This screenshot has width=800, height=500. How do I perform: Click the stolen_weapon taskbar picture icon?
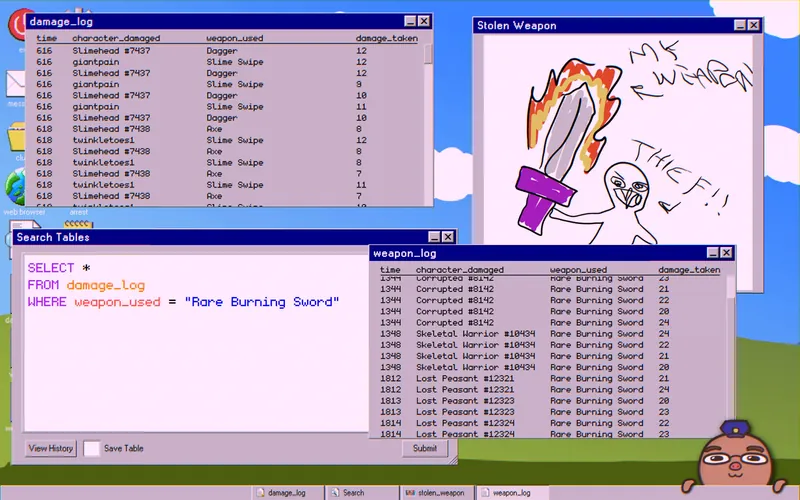pos(410,493)
